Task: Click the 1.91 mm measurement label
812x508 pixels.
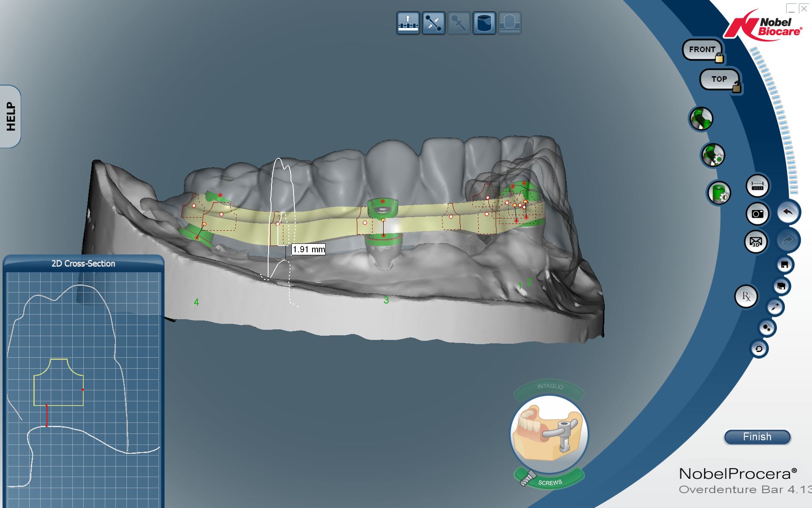Action: pyautogui.click(x=309, y=249)
